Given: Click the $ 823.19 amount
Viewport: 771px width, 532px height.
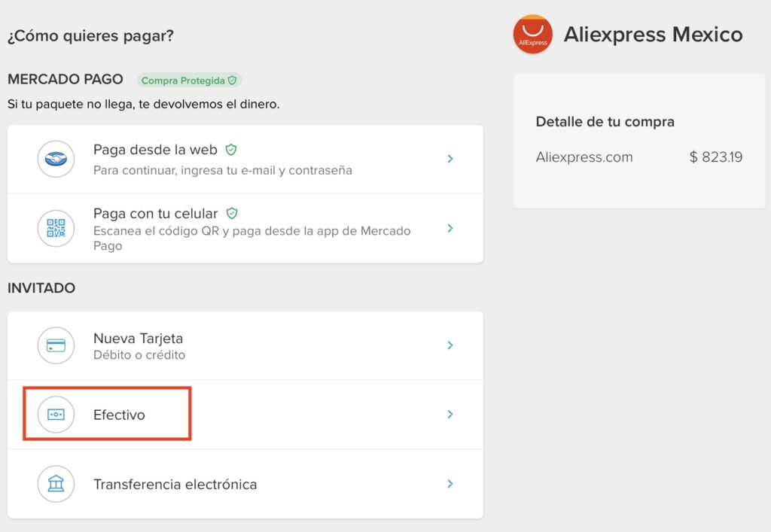Looking at the screenshot, I should click(716, 157).
